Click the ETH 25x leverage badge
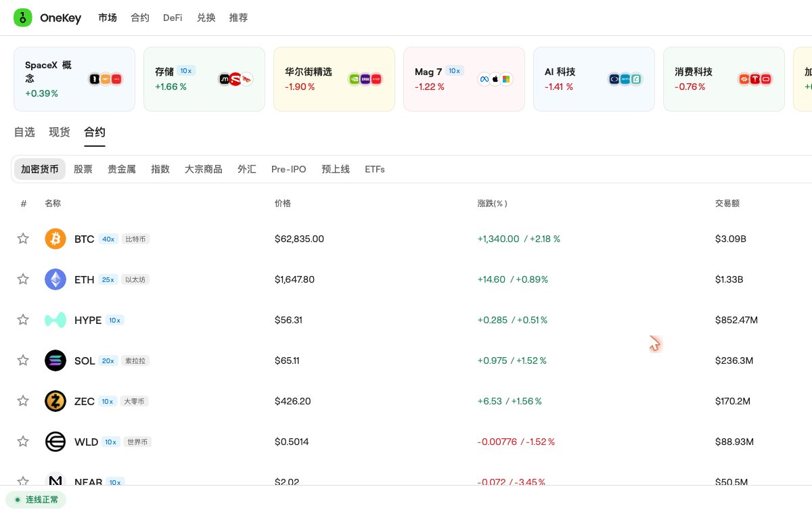Viewport: 812px width, 514px height. (108, 279)
